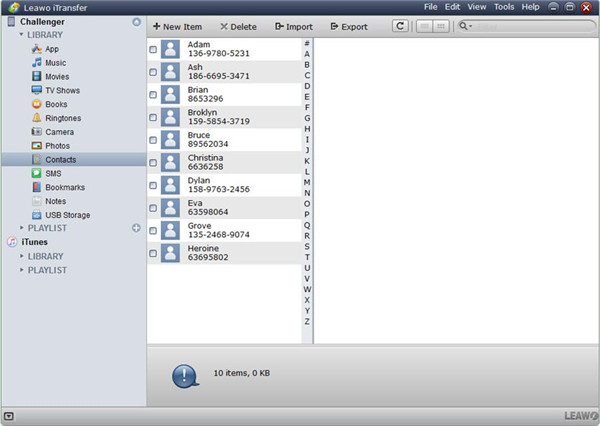600x426 pixels.
Task: Open the SMS library item
Action: point(46,173)
